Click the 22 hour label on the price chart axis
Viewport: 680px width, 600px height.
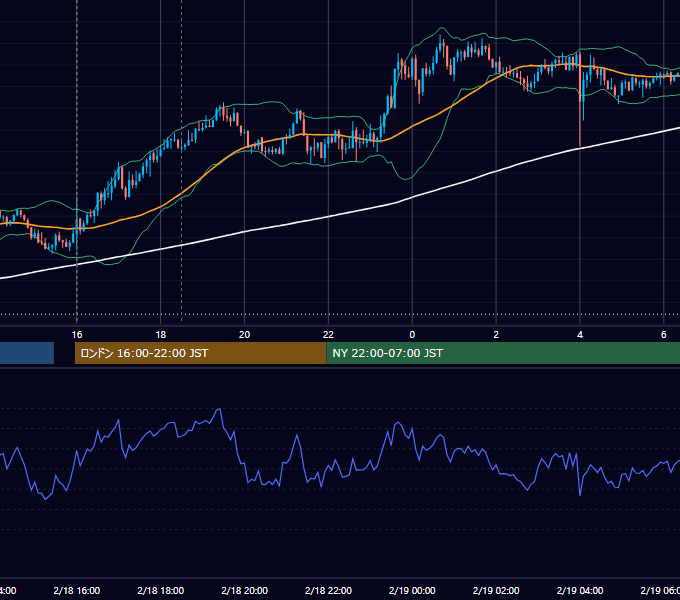(x=328, y=335)
